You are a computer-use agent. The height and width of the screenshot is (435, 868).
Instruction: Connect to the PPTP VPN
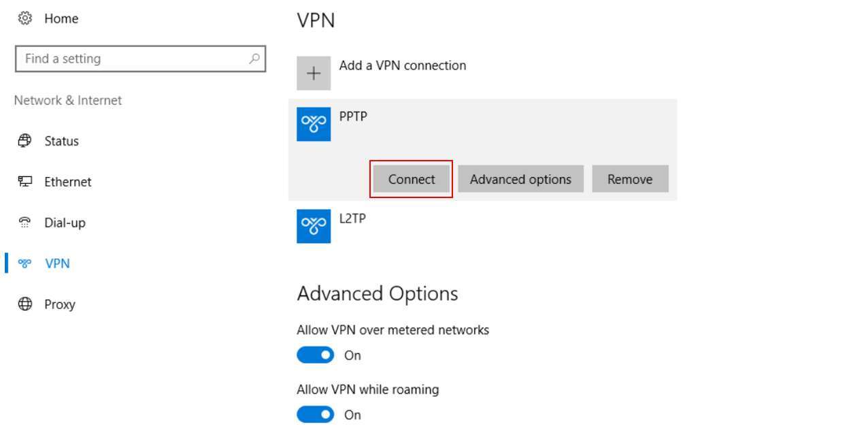[411, 179]
